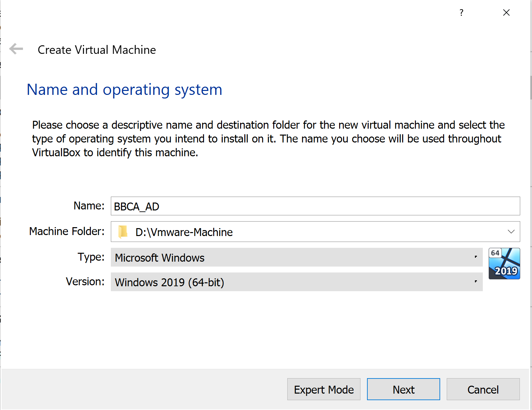
Task: Click the Version: label
Action: point(85,282)
